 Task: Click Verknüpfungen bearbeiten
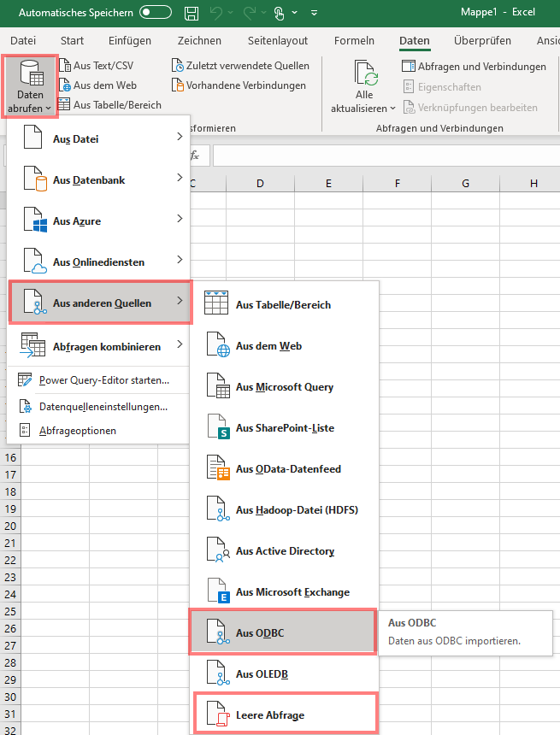tap(470, 108)
